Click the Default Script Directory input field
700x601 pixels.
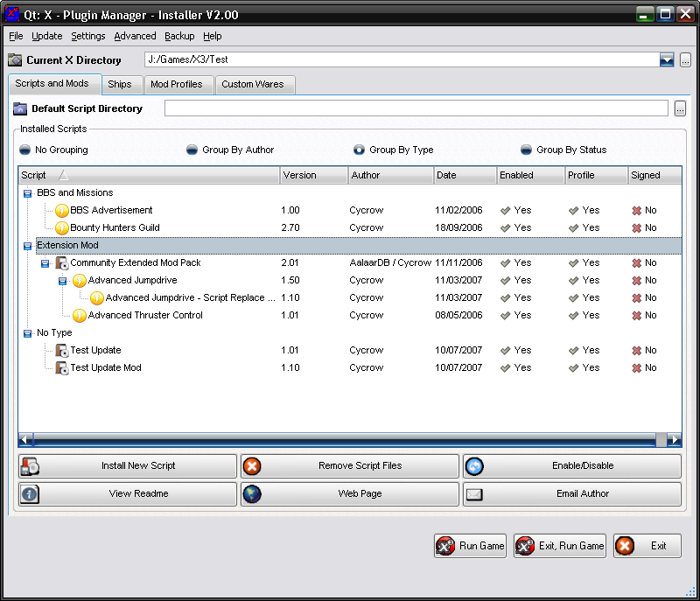pos(416,108)
